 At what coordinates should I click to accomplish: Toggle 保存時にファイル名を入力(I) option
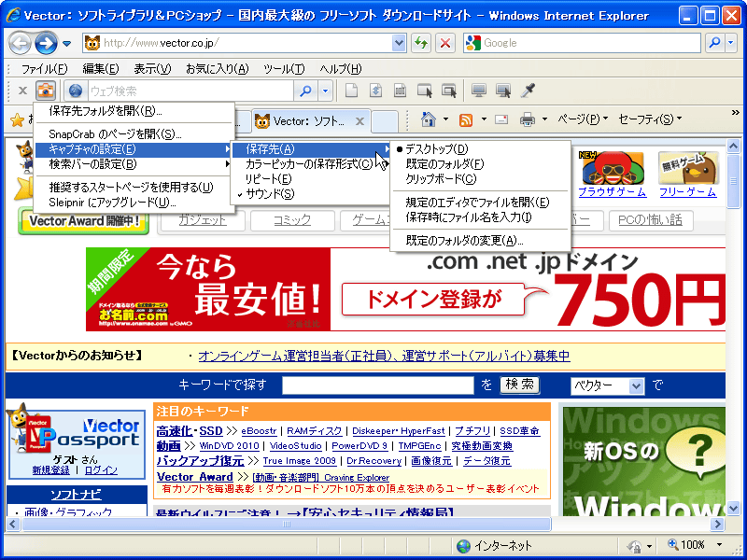480,217
